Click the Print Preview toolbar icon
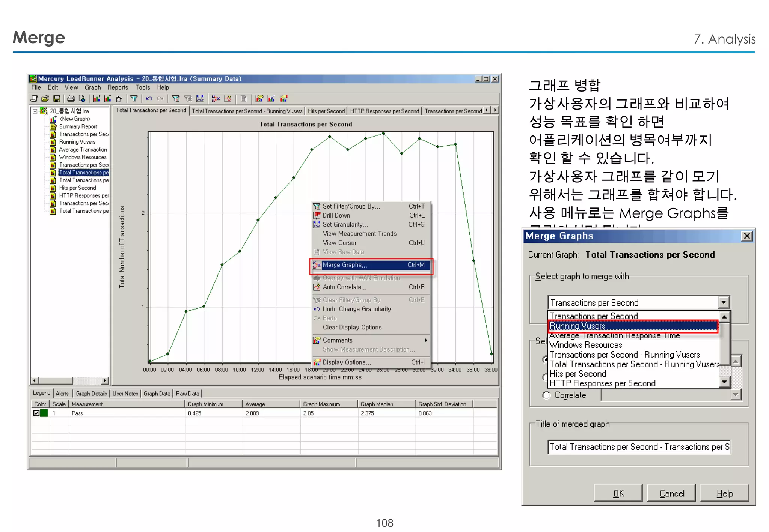 click(x=82, y=99)
